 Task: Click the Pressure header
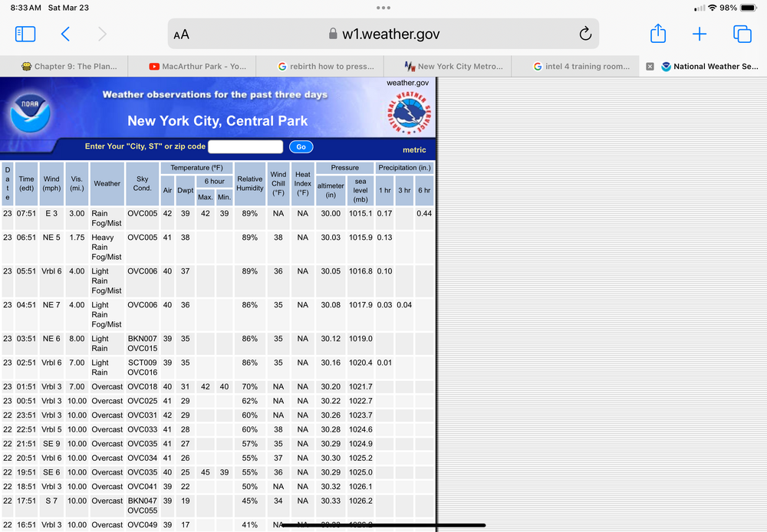(x=345, y=168)
